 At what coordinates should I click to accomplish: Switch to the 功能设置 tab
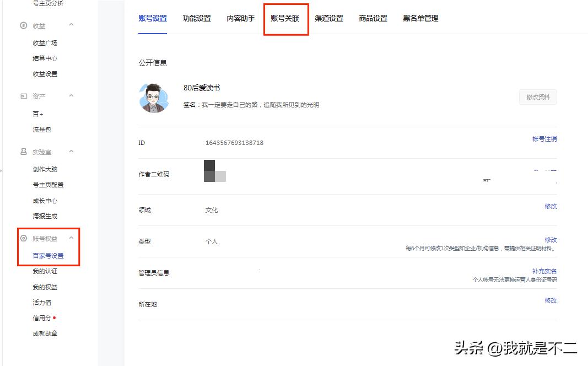pyautogui.click(x=197, y=18)
